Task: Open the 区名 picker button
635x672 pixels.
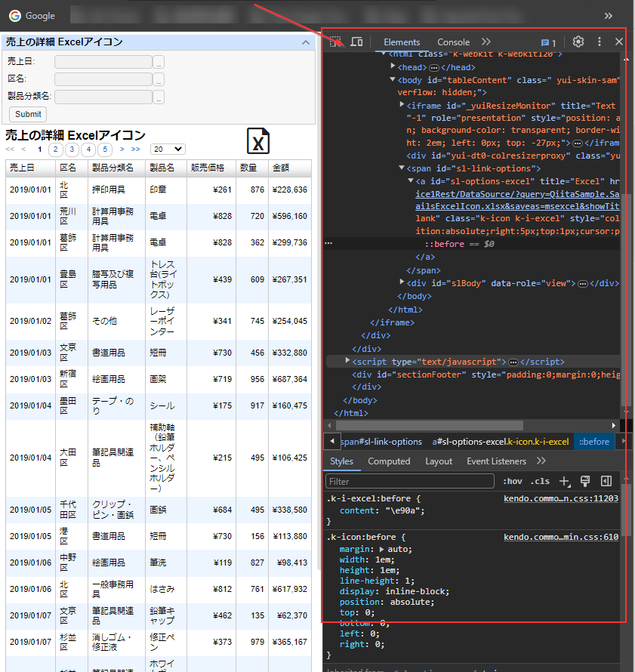Action: pyautogui.click(x=159, y=79)
